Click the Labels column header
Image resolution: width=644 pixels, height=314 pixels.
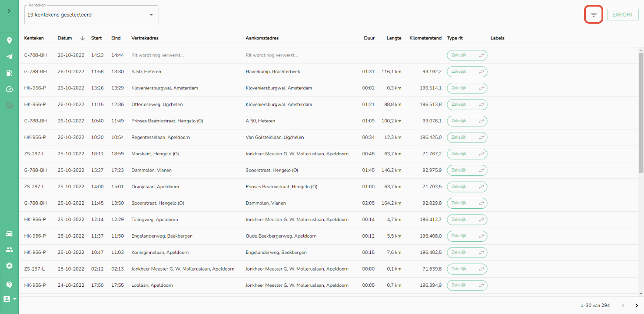(x=497, y=38)
